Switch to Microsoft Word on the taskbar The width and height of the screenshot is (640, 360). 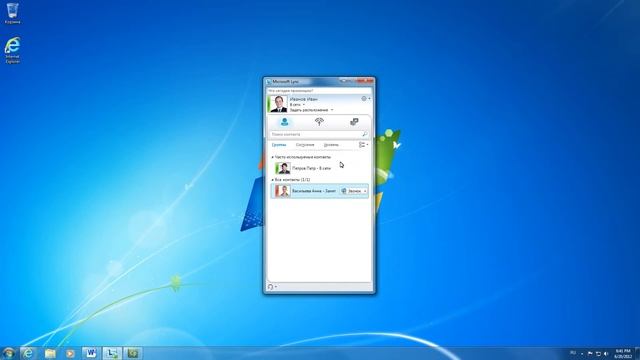90,353
